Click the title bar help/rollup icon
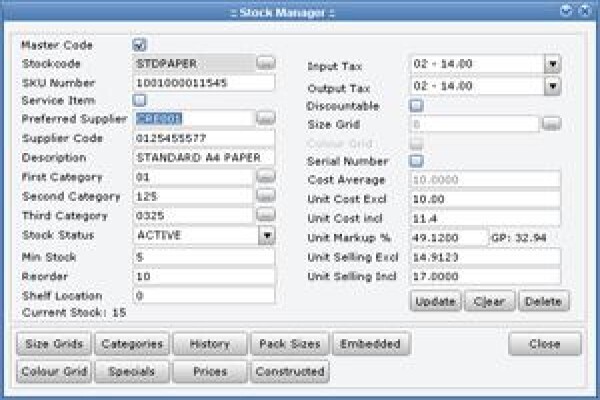This screenshot has width=600, height=400. pyautogui.click(x=566, y=11)
